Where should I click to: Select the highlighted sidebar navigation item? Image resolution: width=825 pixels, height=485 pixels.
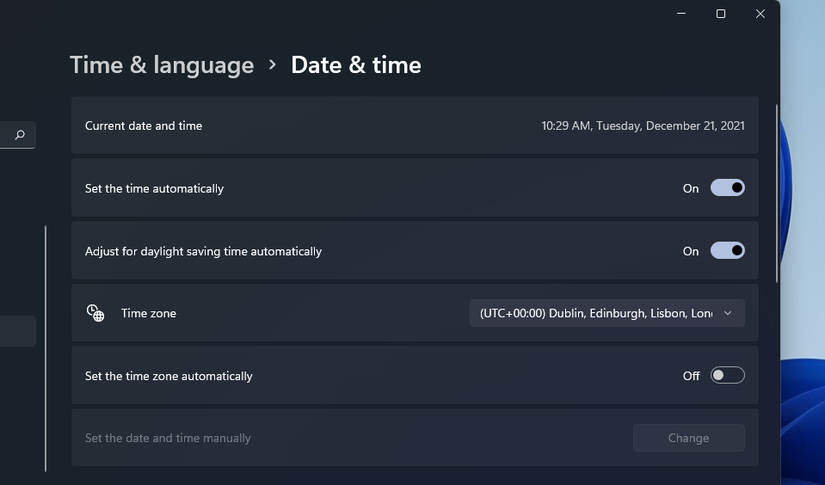tap(17, 331)
